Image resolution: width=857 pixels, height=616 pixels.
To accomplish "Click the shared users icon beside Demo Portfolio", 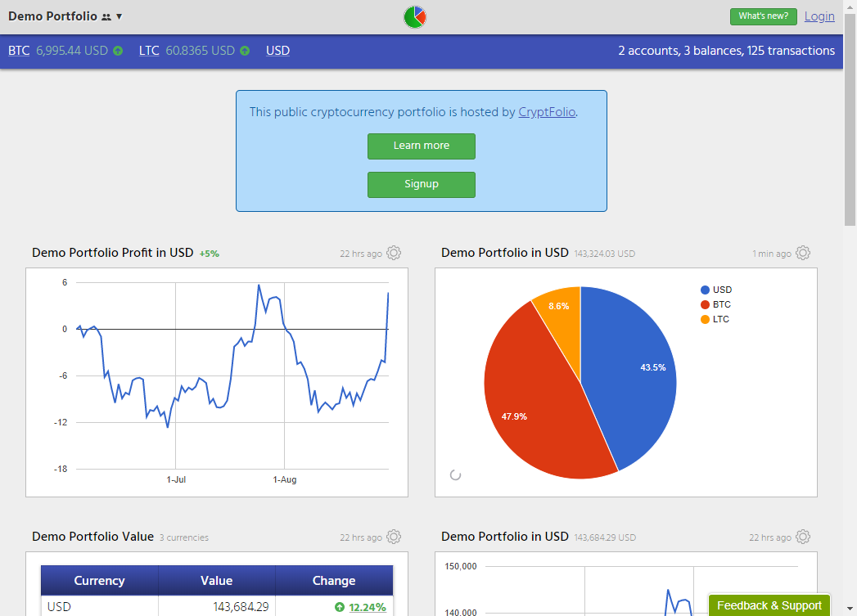I will 106,16.
